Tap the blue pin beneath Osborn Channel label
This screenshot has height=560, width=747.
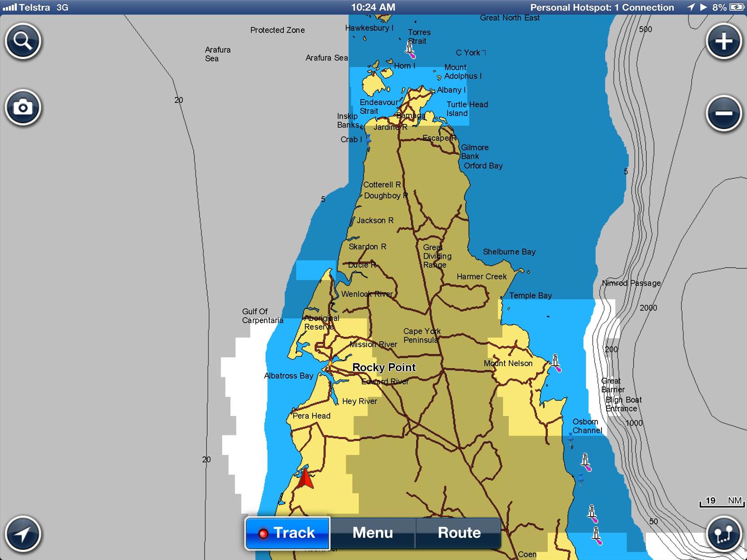(x=571, y=439)
